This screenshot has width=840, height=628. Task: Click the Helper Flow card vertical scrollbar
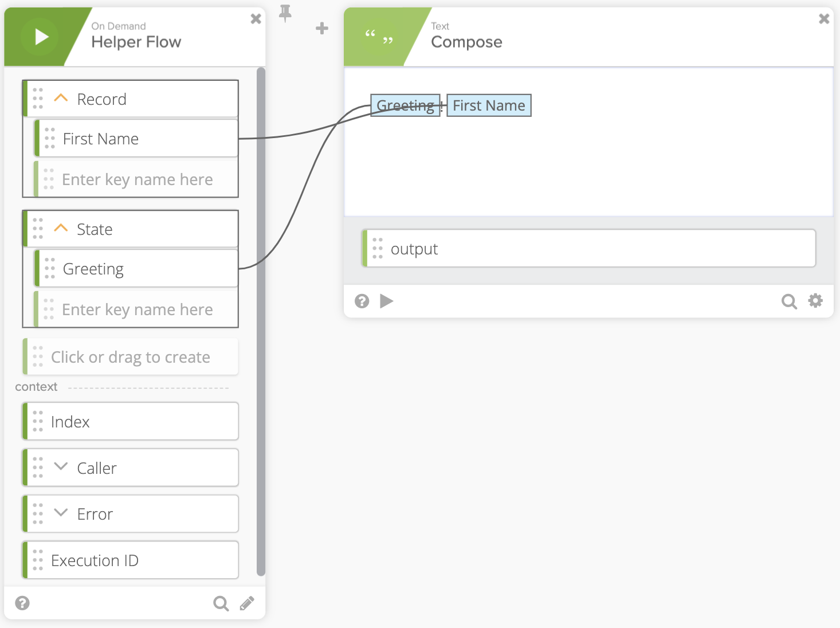[261, 321]
